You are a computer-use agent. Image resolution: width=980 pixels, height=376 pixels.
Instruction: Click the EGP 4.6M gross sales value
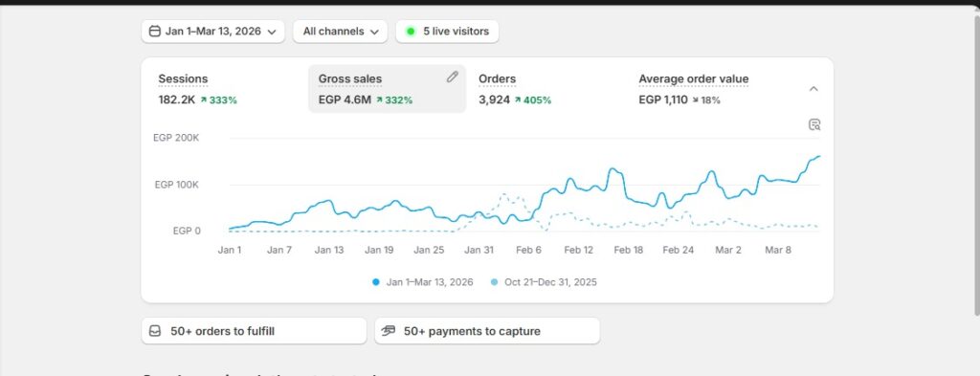(345, 100)
